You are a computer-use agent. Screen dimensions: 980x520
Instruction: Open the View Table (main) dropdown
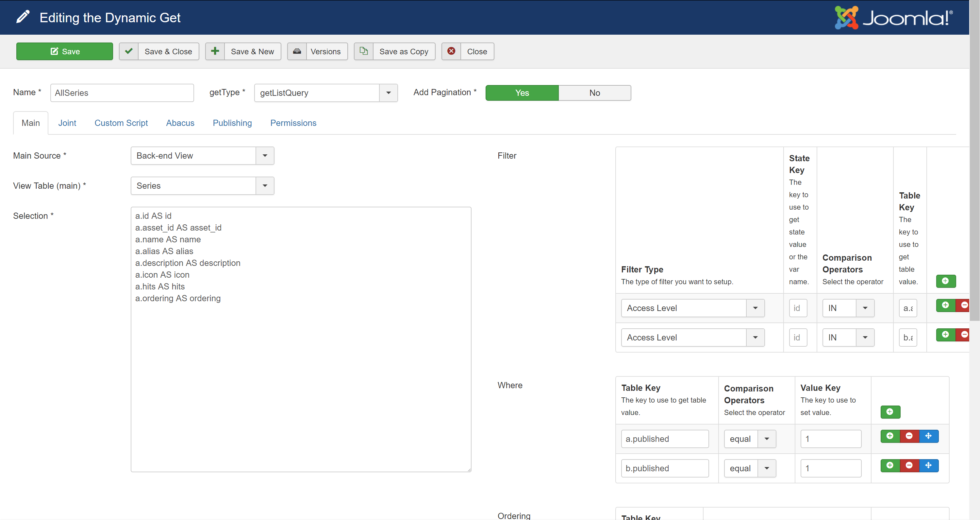point(202,186)
